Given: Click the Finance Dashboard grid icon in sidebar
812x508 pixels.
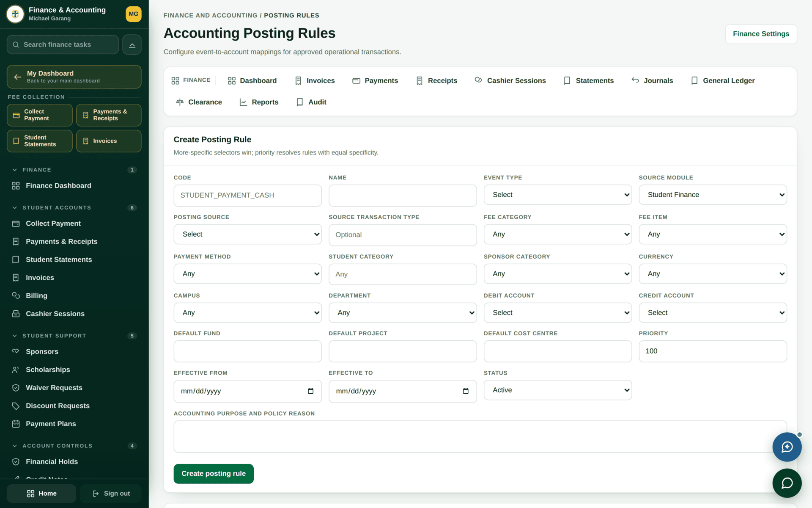Looking at the screenshot, I should coord(16,186).
